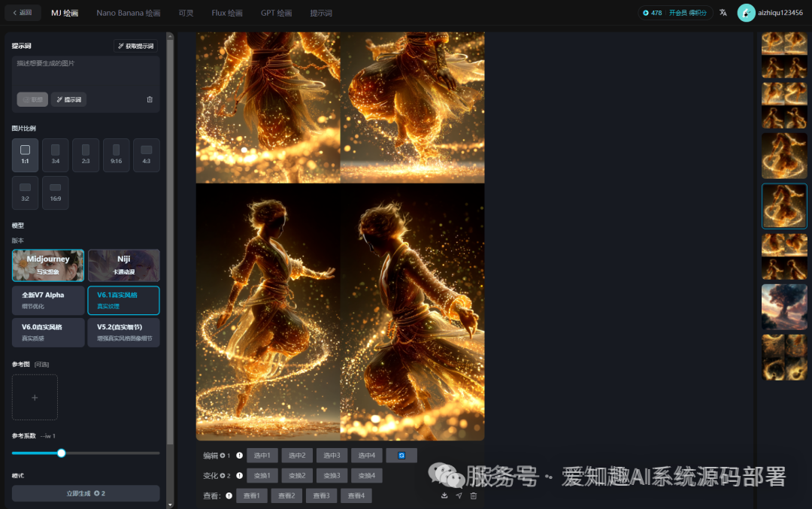Clear the prompt with the trash icon
812x509 pixels.
point(150,99)
